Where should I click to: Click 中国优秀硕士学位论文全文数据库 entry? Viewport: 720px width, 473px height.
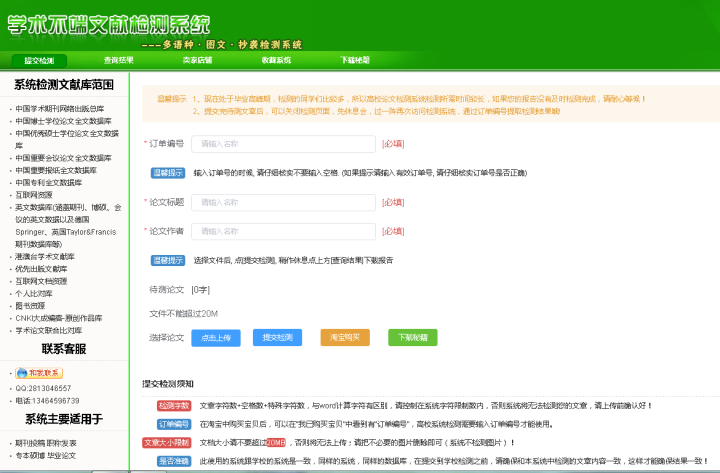tap(67, 139)
